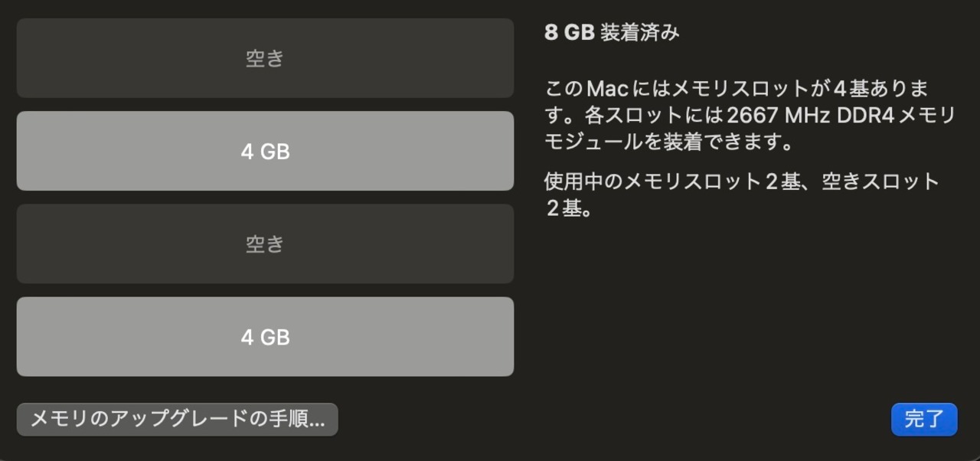The image size is (980, 461).
Task: Click the bold 8 GB total text
Action: pyautogui.click(x=569, y=33)
